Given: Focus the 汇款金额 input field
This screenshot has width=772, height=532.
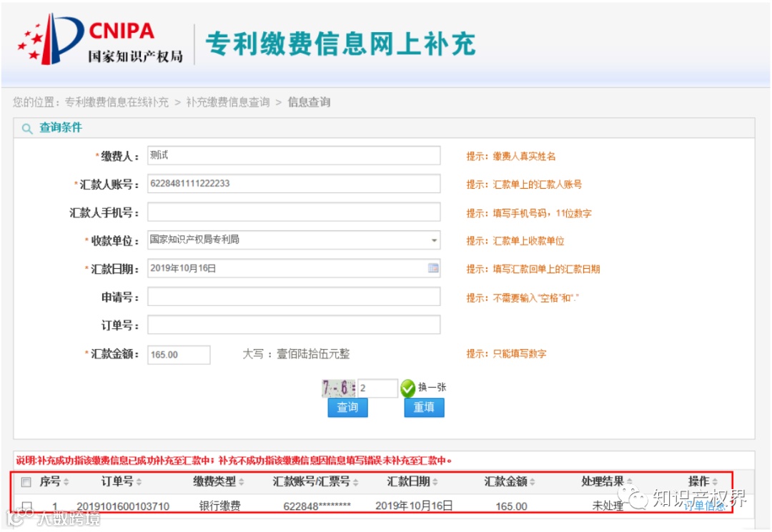Looking at the screenshot, I should (x=179, y=355).
